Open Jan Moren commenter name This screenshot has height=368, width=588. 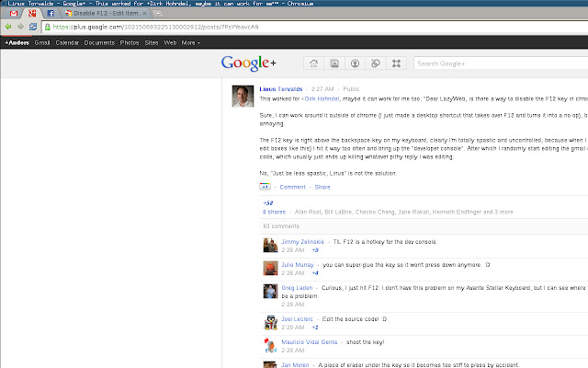pos(295,365)
